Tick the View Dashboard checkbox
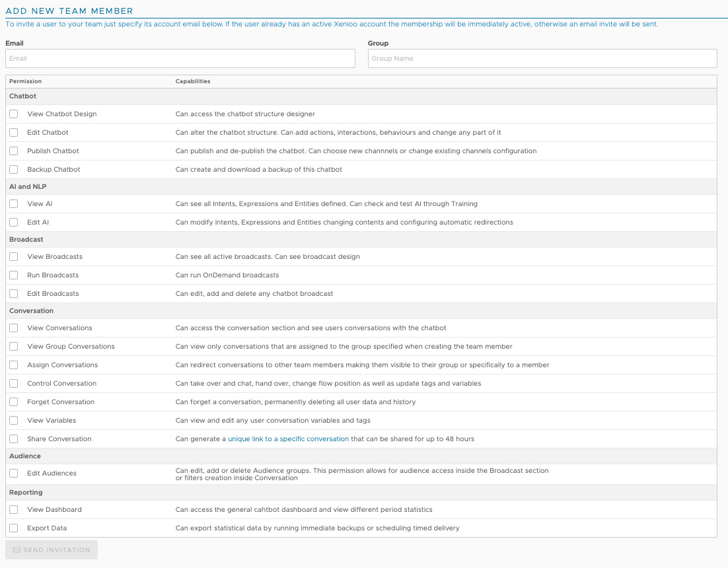This screenshot has width=728, height=568. (x=14, y=509)
